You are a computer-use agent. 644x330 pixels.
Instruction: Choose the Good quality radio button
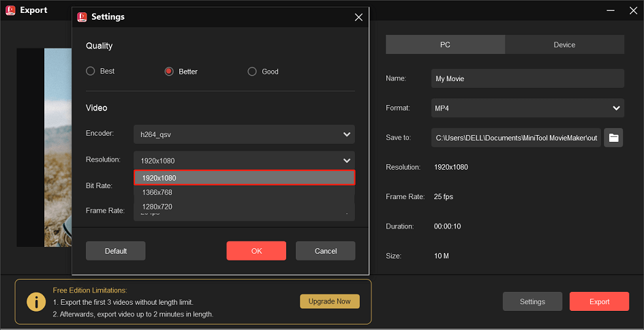coord(252,72)
